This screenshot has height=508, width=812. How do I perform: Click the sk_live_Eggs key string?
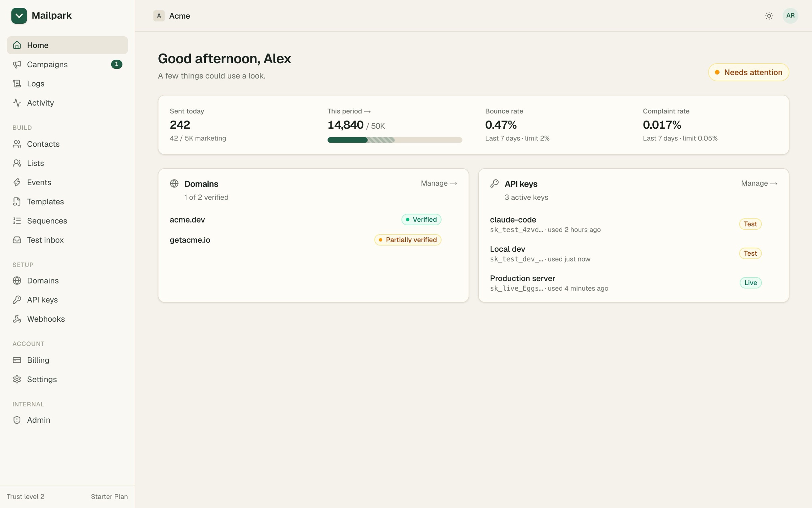(x=516, y=289)
